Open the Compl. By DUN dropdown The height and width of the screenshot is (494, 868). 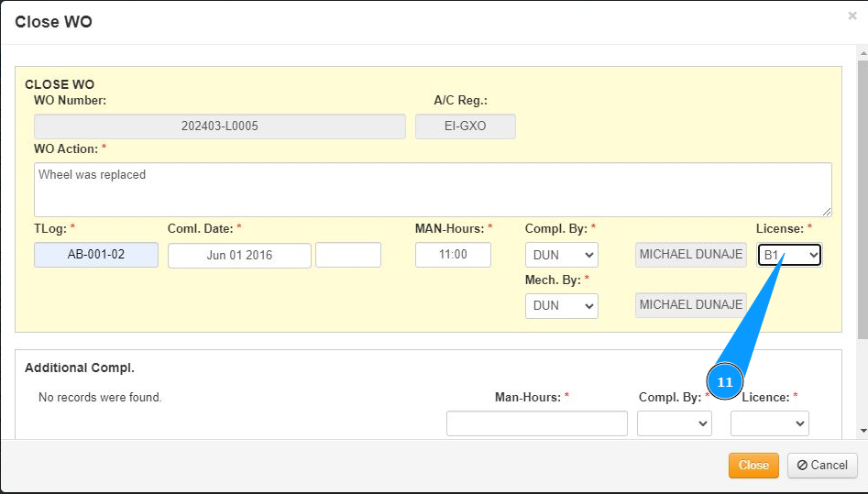tap(561, 255)
